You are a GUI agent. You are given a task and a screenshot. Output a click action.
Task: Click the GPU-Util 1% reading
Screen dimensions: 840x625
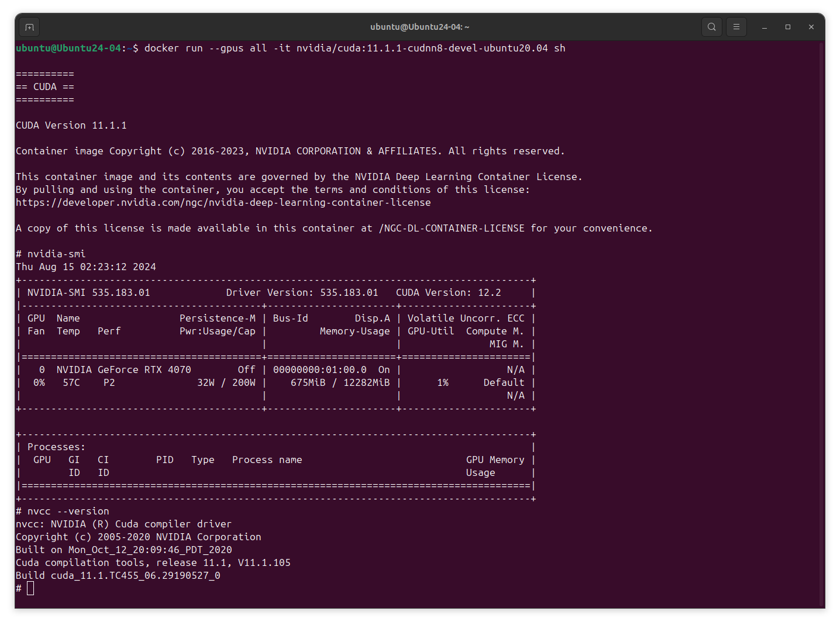tap(443, 382)
